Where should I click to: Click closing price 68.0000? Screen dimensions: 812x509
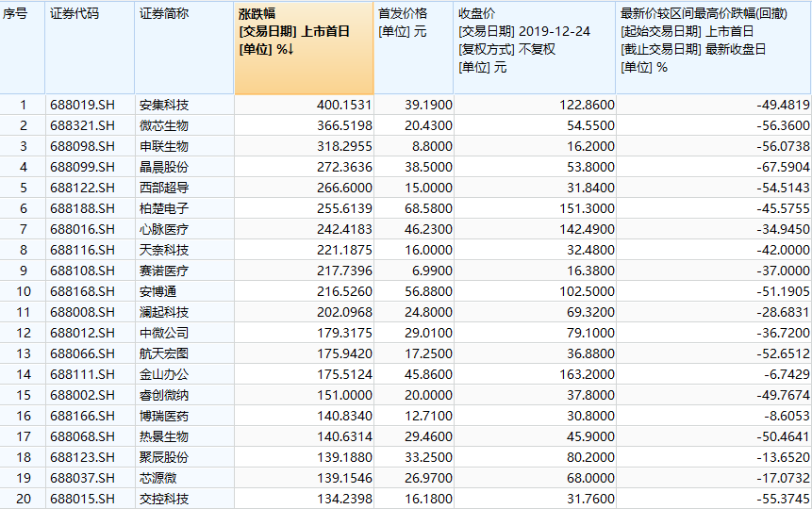tap(591, 478)
